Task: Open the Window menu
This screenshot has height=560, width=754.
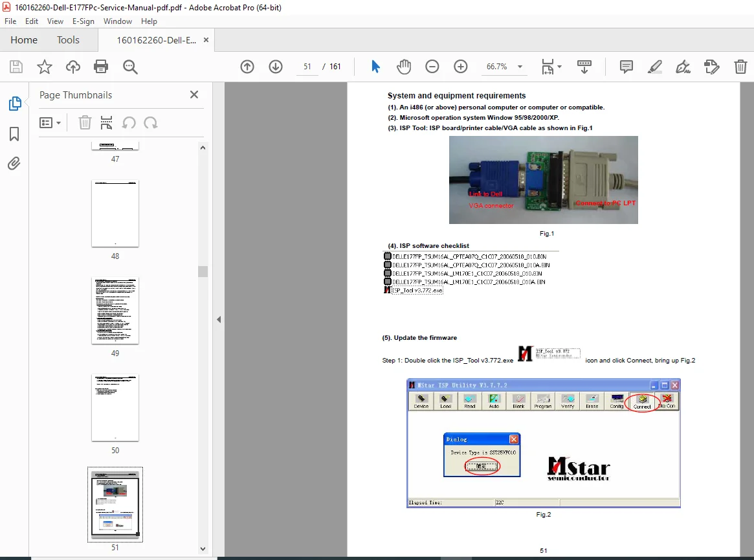Action: 117,21
